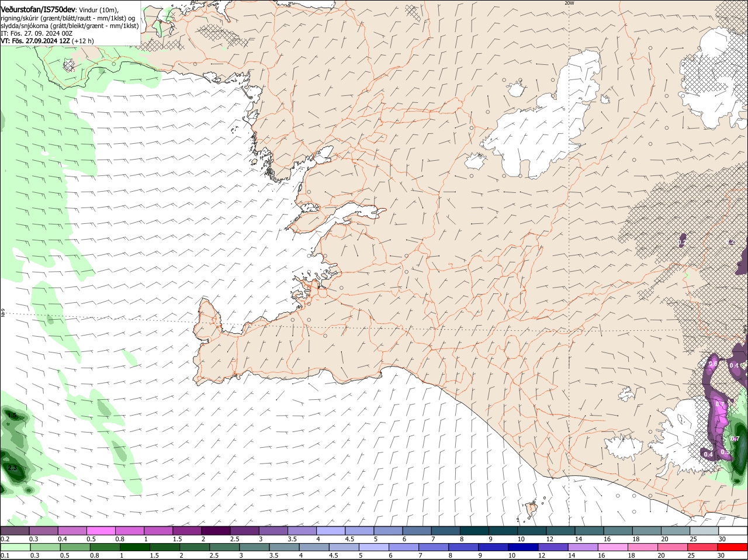Pick the dark teal 8 swatch in snow legend

tap(474, 530)
